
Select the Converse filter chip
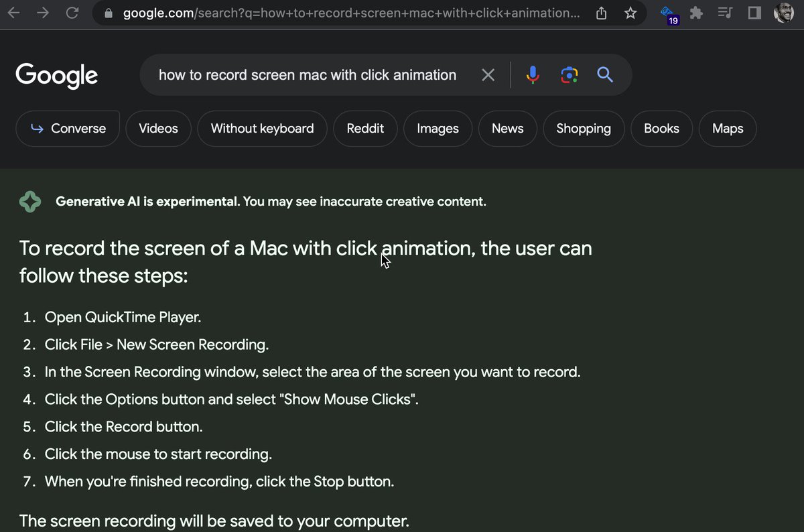pos(68,129)
